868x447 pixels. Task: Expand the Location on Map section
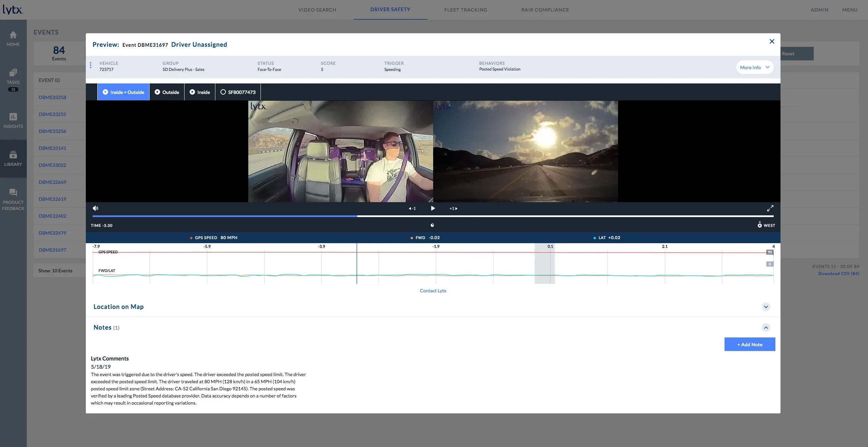766,307
